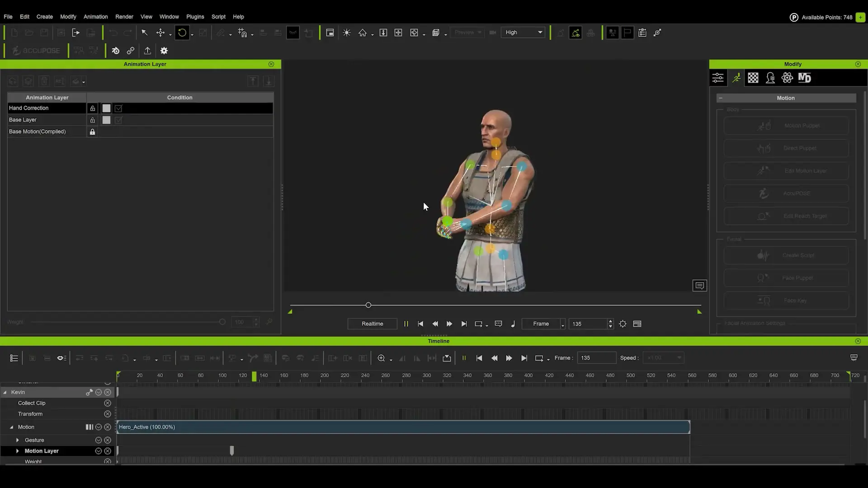Screen dimensions: 868x488
Task: Click the Realtime button below the viewport
Action: [372, 324]
